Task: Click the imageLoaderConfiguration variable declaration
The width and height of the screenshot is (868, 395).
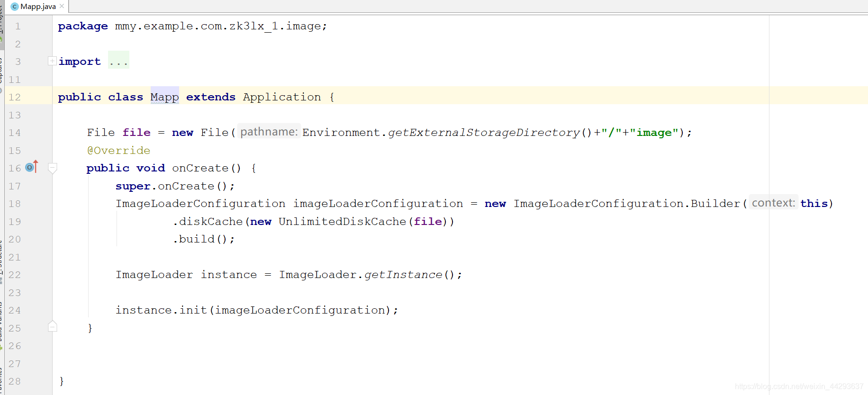Action: point(378,204)
